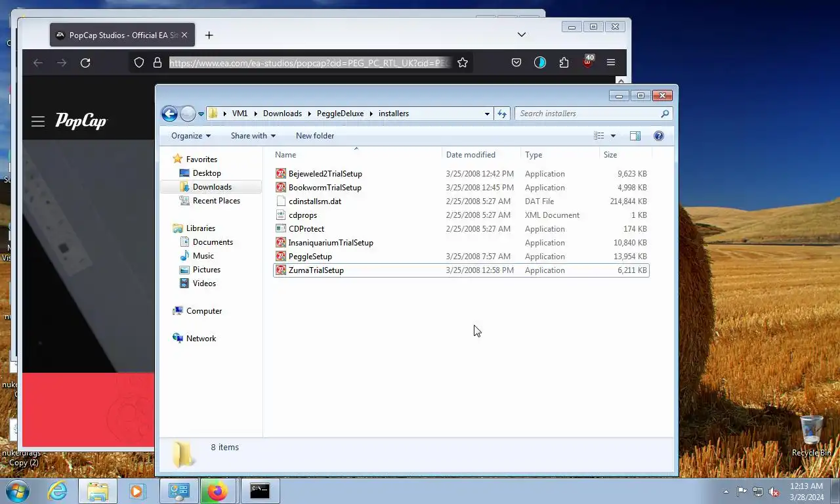Click the PopCap logo on the website
Viewport: 840px width, 504px height.
coord(81,121)
